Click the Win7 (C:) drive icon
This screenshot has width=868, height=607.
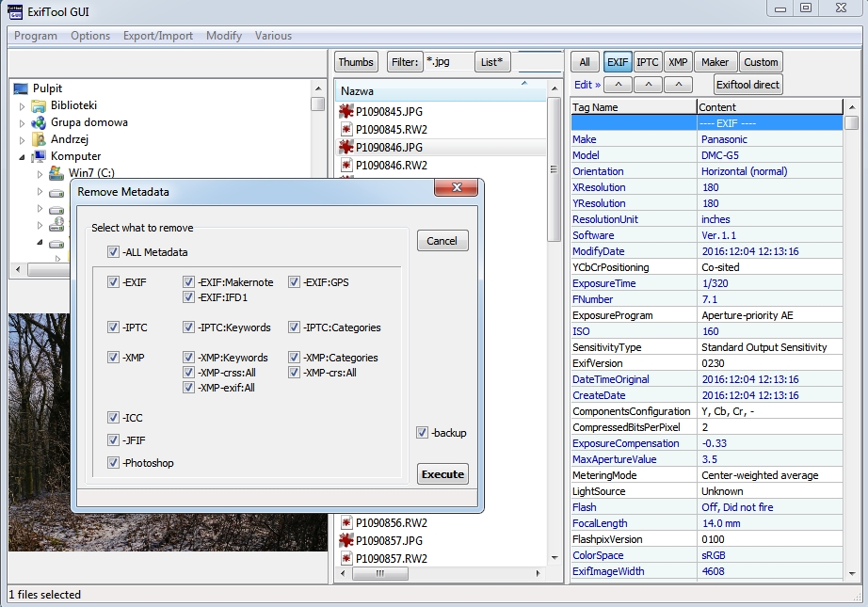pyautogui.click(x=56, y=173)
